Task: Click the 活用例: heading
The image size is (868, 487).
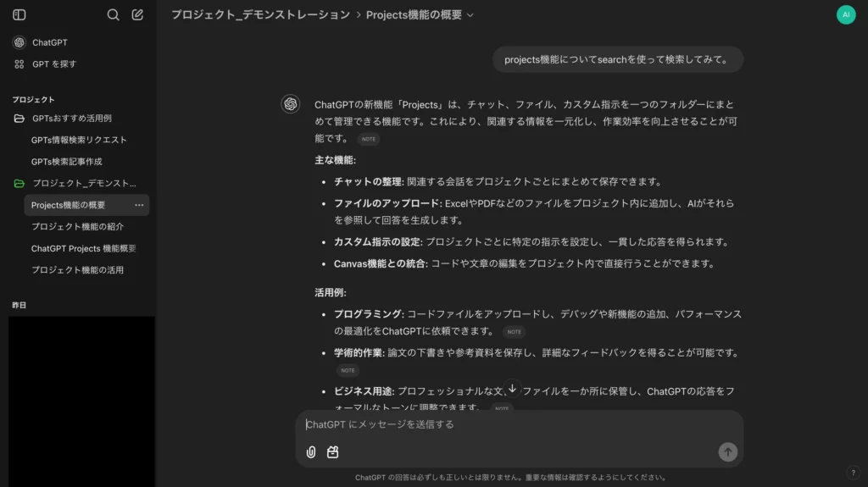Action: point(331,292)
